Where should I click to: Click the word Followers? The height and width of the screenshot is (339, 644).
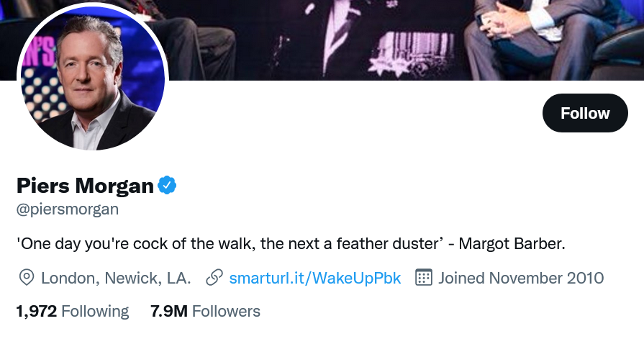[x=226, y=312]
